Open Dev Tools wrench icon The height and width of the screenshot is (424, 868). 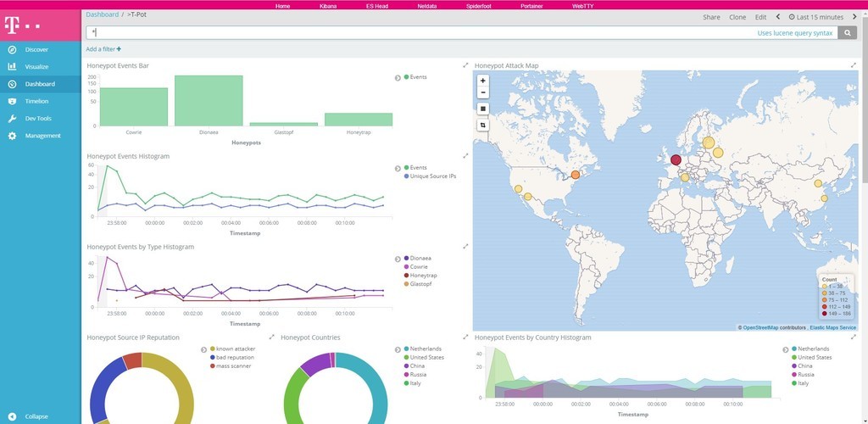[12, 119]
